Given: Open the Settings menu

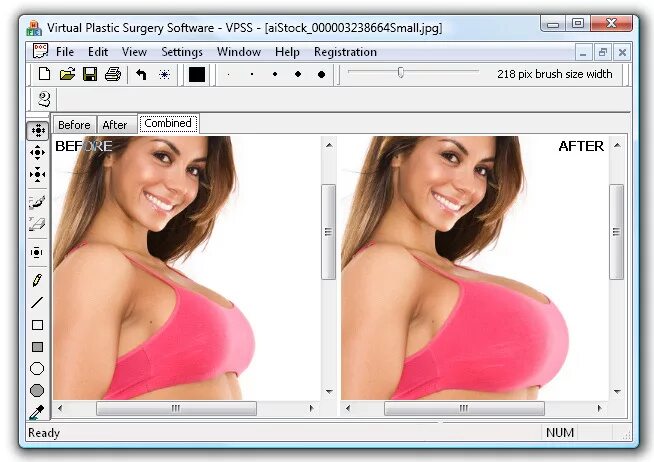Looking at the screenshot, I should coord(182,52).
